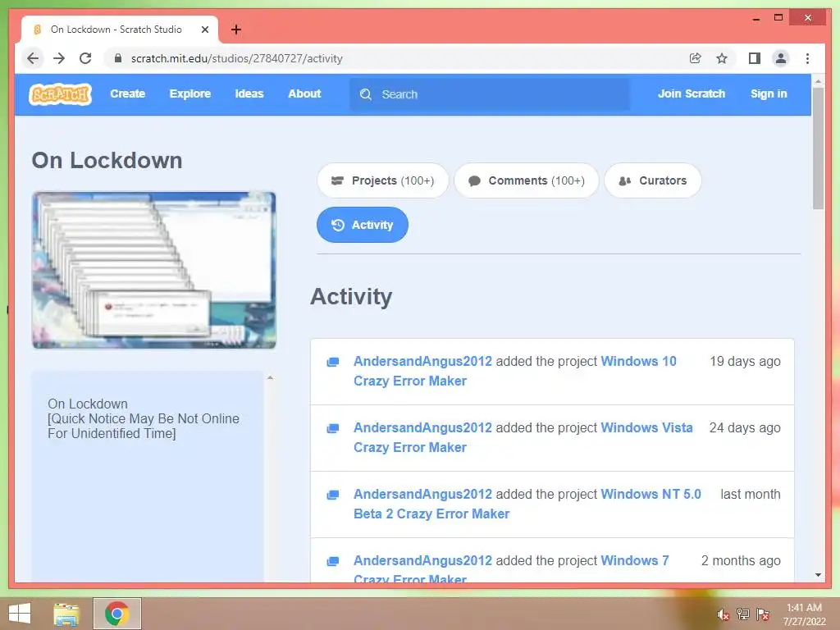Click the page scrollbar down arrow
Screen dimensions: 840x630
point(818,575)
